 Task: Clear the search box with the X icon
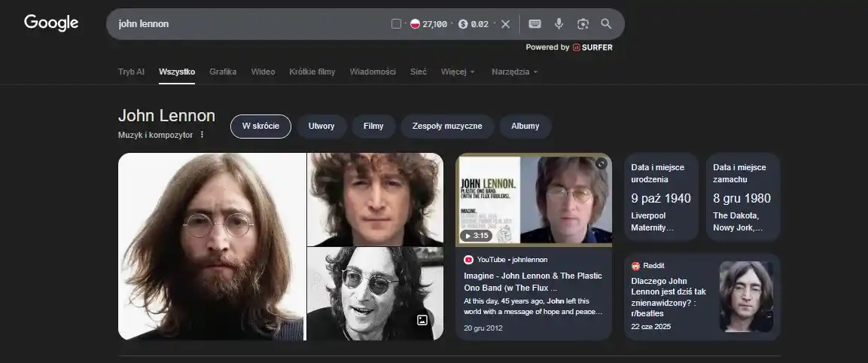pyautogui.click(x=505, y=24)
